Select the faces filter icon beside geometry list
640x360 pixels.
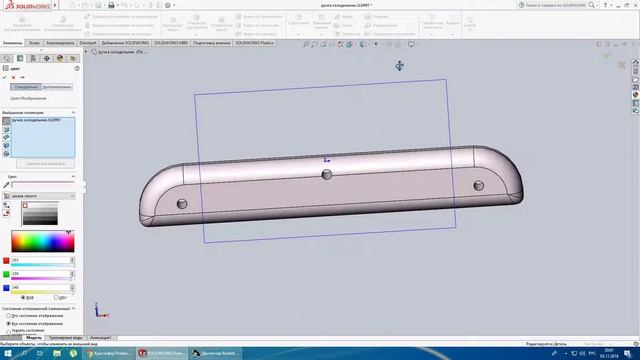point(6,129)
